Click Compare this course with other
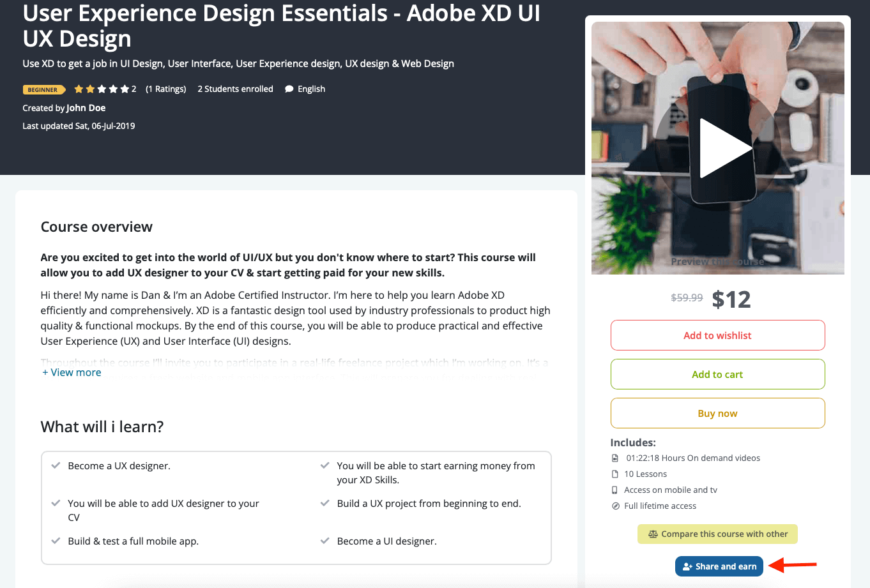Screen dimensions: 870x588 717,534
